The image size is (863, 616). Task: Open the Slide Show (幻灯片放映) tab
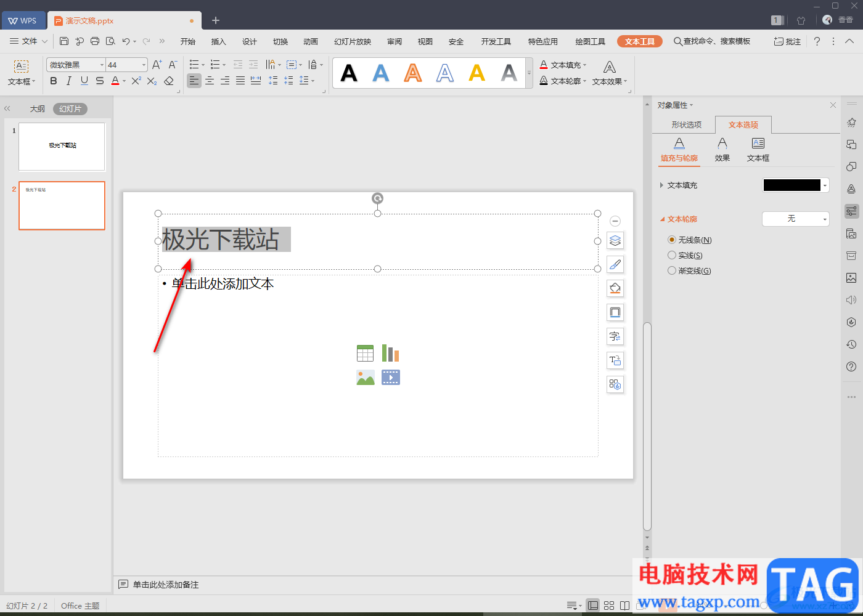pos(353,41)
